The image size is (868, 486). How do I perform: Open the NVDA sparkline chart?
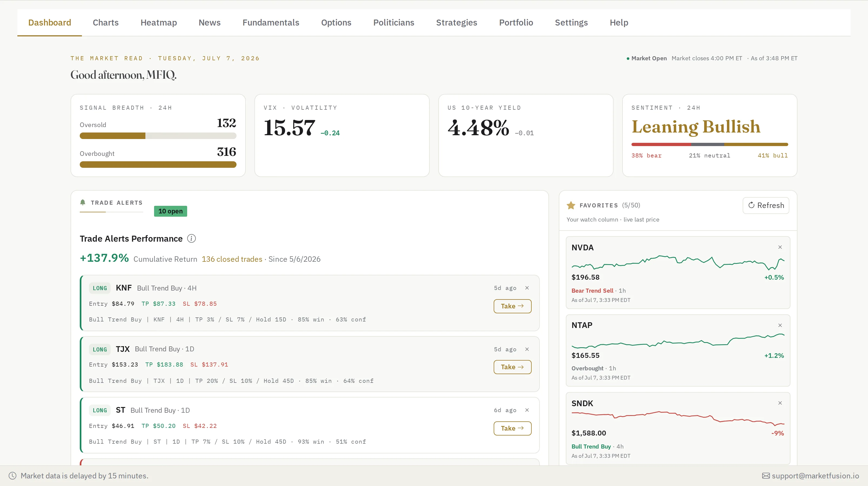678,262
